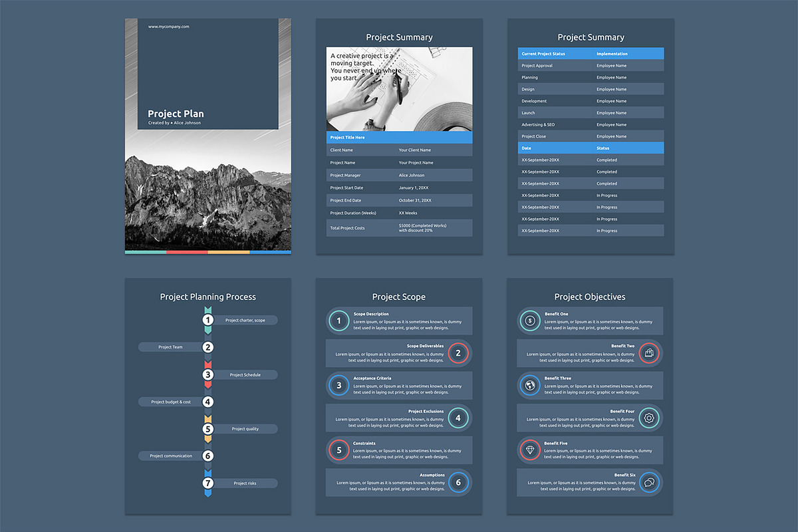Click the chat bubbles icon for Benefit Six
798x532 pixels.
click(650, 483)
